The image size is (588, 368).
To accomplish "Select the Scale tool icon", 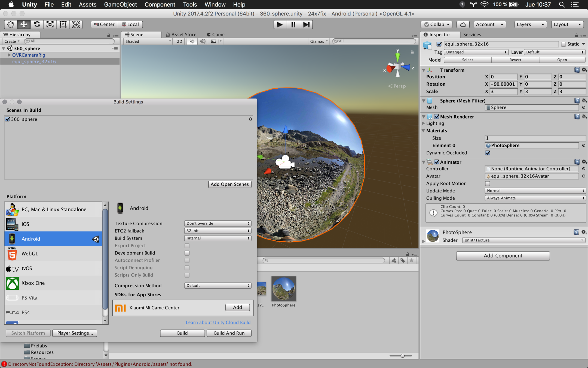I will pyautogui.click(x=50, y=24).
